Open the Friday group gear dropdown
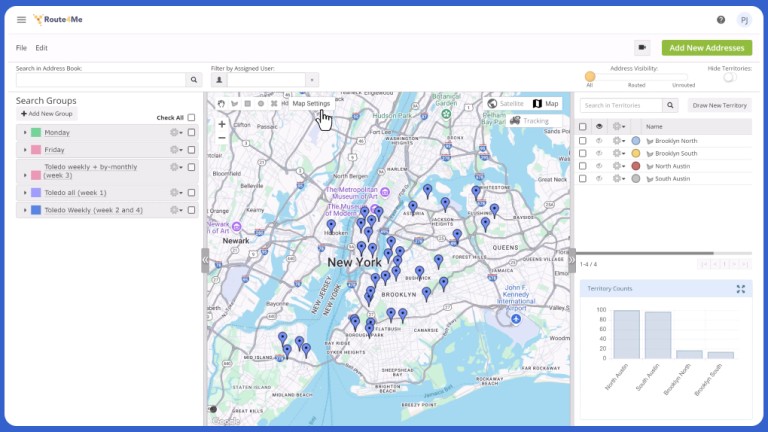 (x=176, y=150)
